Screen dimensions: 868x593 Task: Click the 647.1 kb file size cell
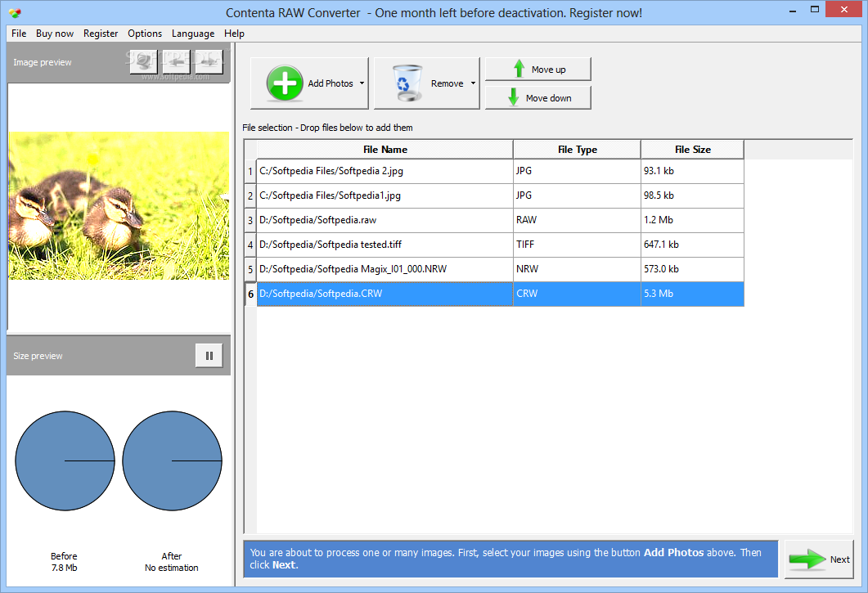point(692,245)
